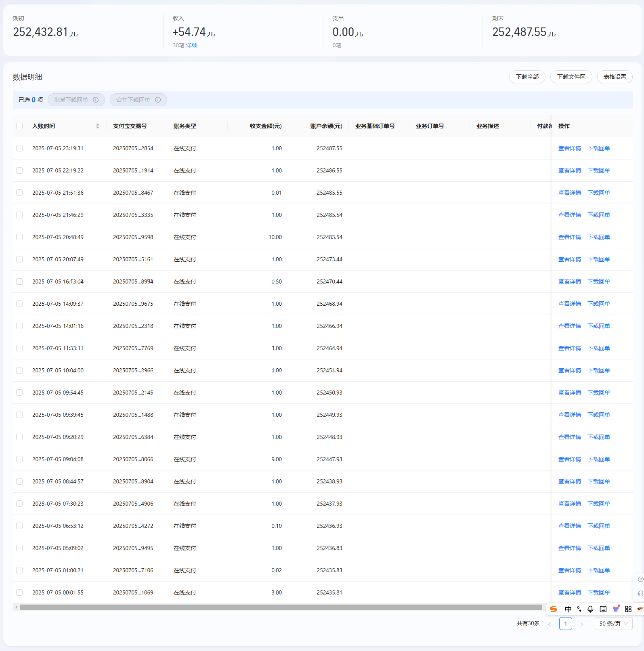Switch punctuation mode in Sogou bar
644x651 pixels.
pyautogui.click(x=579, y=609)
